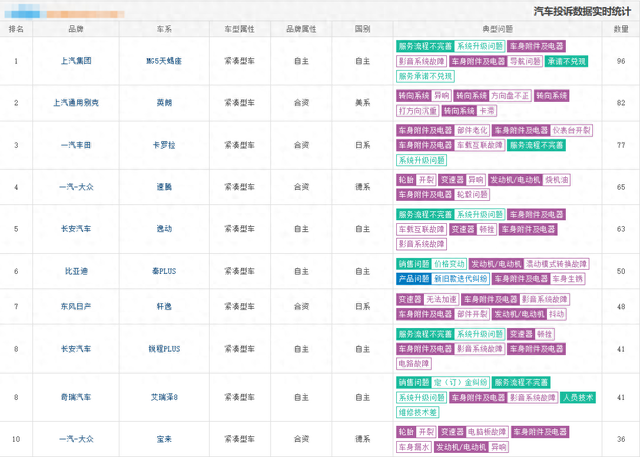Click the 仪表台开裂 tag
Image resolution: width=640 pixels, height=457 pixels.
[x=571, y=131]
